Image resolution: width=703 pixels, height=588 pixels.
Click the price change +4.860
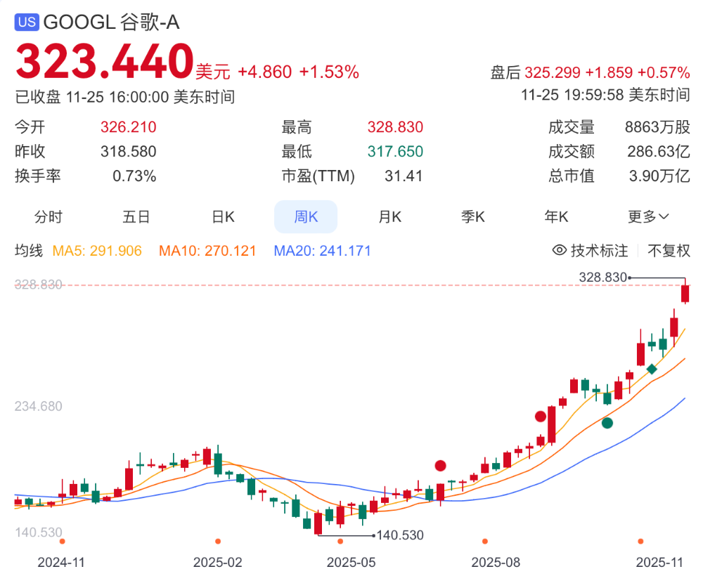click(x=264, y=72)
